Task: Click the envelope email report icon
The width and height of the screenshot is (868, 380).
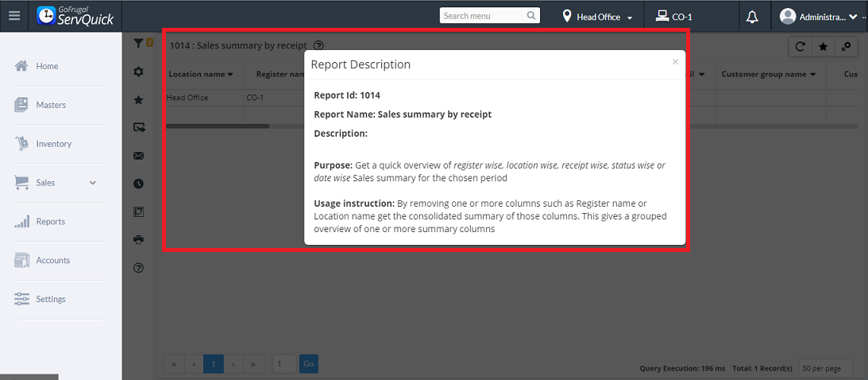Action: tap(139, 156)
